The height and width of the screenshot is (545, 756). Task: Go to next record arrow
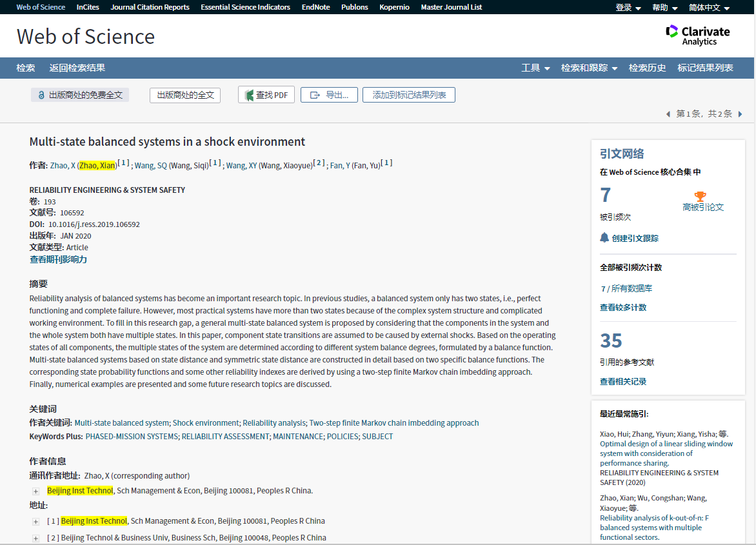(x=740, y=114)
